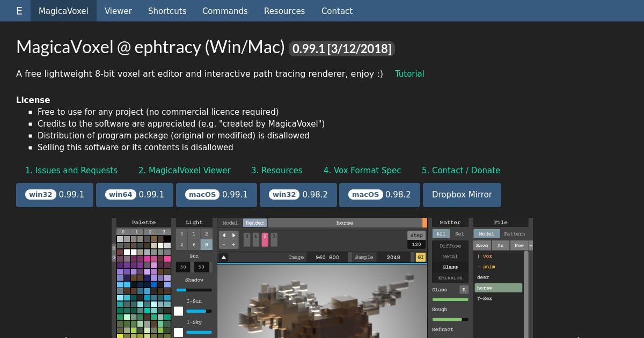Viewport: 644px width, 338px height.
Task: Adjust the Shadow slider
Action: [194, 290]
